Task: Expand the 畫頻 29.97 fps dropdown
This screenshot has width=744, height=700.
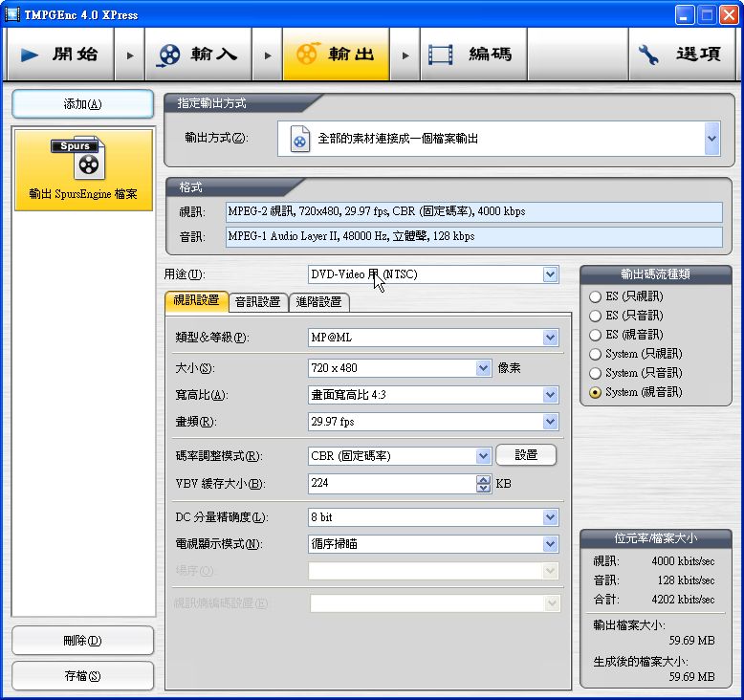Action: click(550, 422)
